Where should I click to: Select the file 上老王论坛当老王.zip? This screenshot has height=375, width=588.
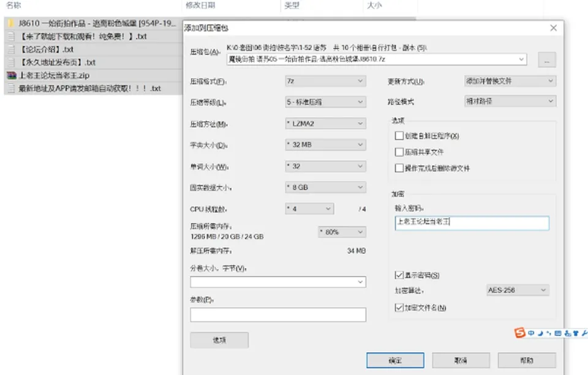[55, 75]
